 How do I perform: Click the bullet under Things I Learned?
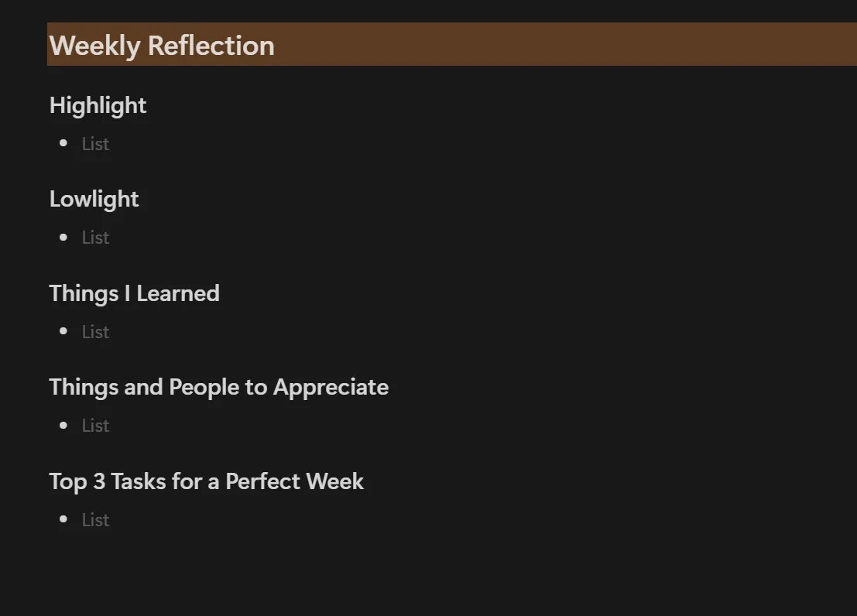click(63, 331)
